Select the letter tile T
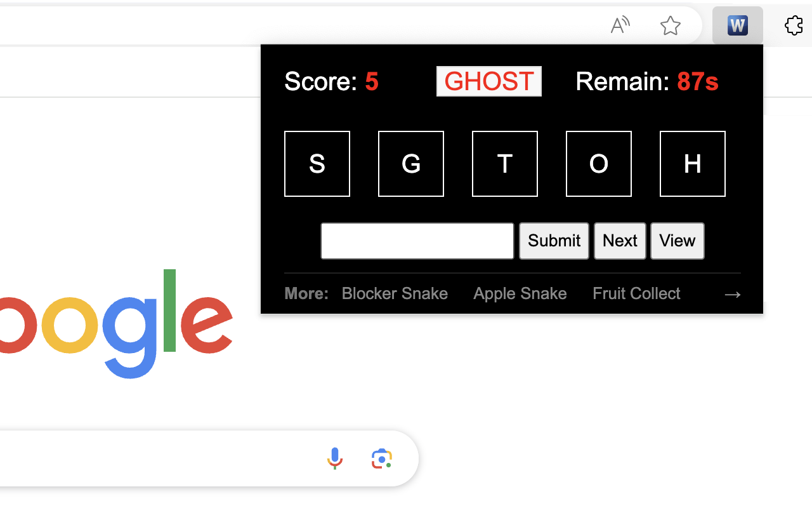Image resolution: width=812 pixels, height=508 pixels. click(x=505, y=164)
